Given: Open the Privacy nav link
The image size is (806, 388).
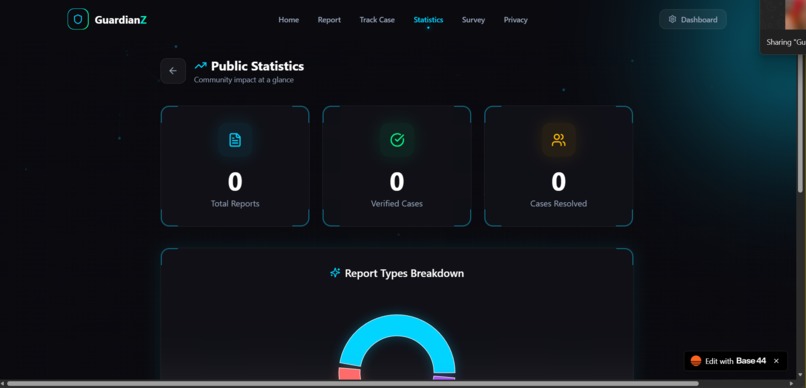Looking at the screenshot, I should pyautogui.click(x=516, y=20).
